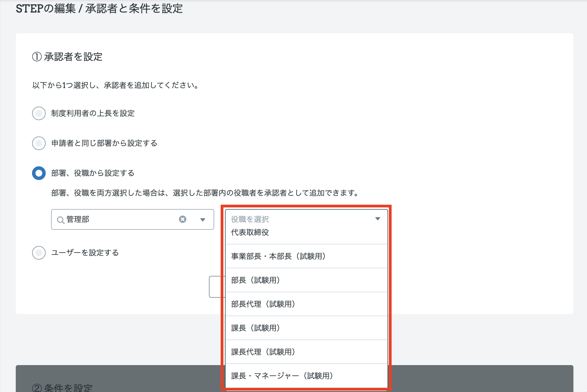Collapse the 役職を選択 dropdown arrow
587x392 pixels.
[x=378, y=219]
